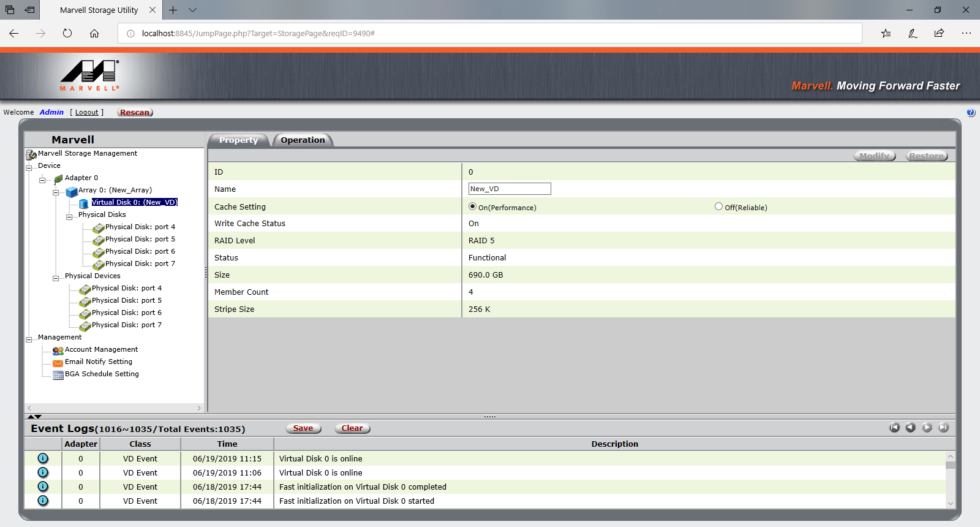Go to next page of event logs
980x527 pixels.
(927, 428)
